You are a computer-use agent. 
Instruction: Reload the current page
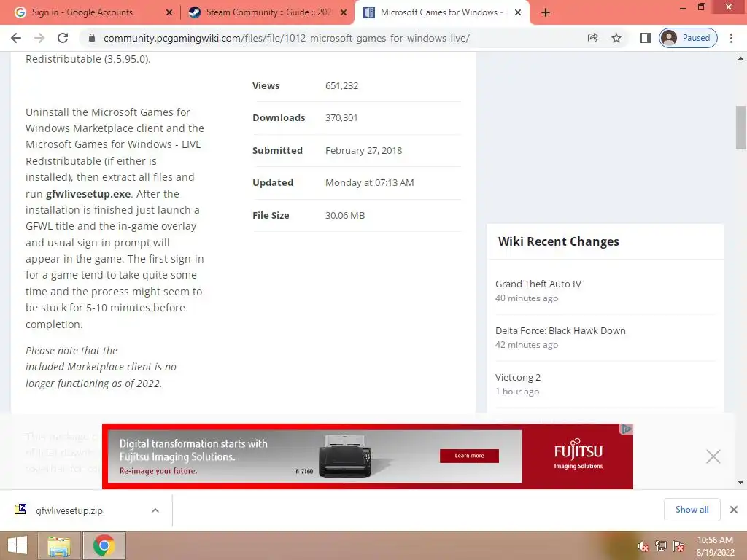63,38
